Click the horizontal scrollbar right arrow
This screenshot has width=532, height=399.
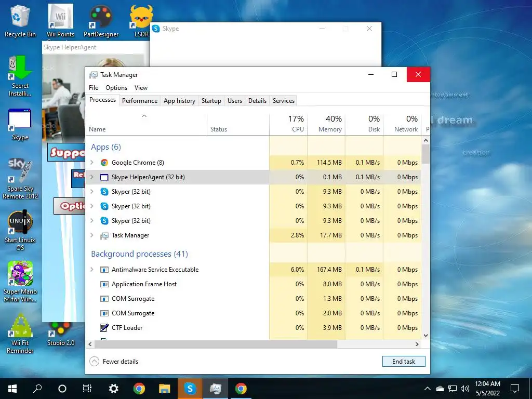pyautogui.click(x=417, y=344)
